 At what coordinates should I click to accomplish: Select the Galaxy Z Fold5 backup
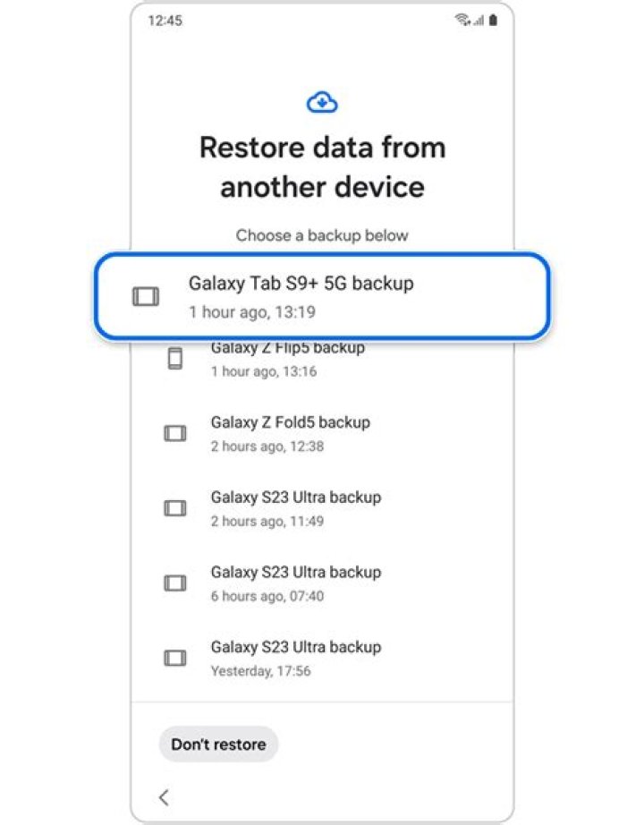point(291,433)
